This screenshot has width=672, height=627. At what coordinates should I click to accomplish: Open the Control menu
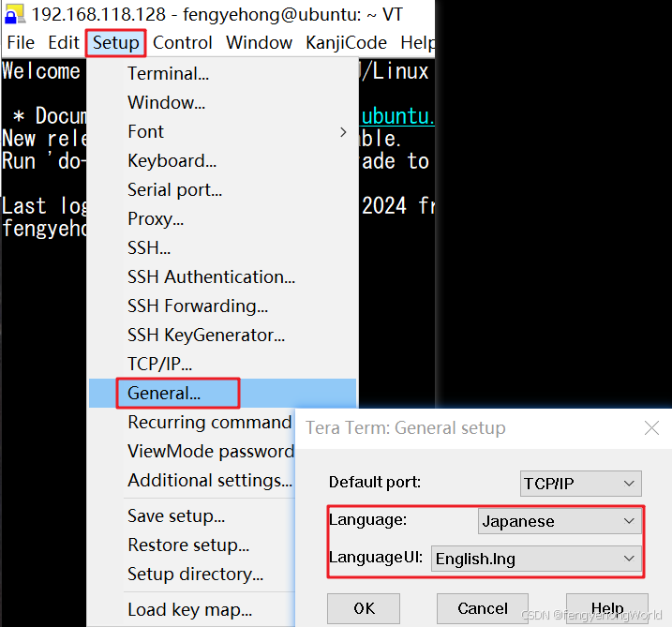click(x=183, y=42)
